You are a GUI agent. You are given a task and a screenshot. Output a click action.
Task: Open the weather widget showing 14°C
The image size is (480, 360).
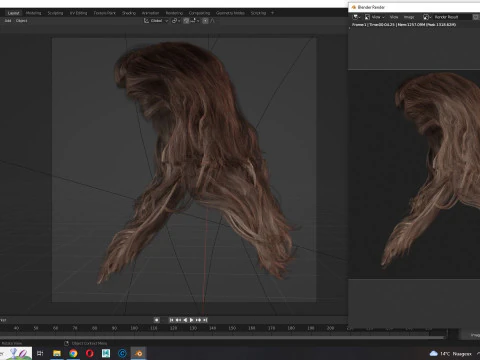(x=451, y=354)
